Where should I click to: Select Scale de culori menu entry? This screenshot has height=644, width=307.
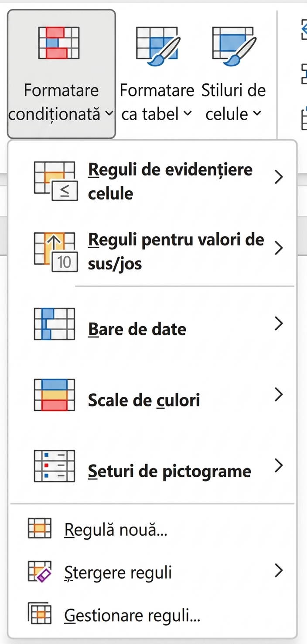(x=153, y=395)
